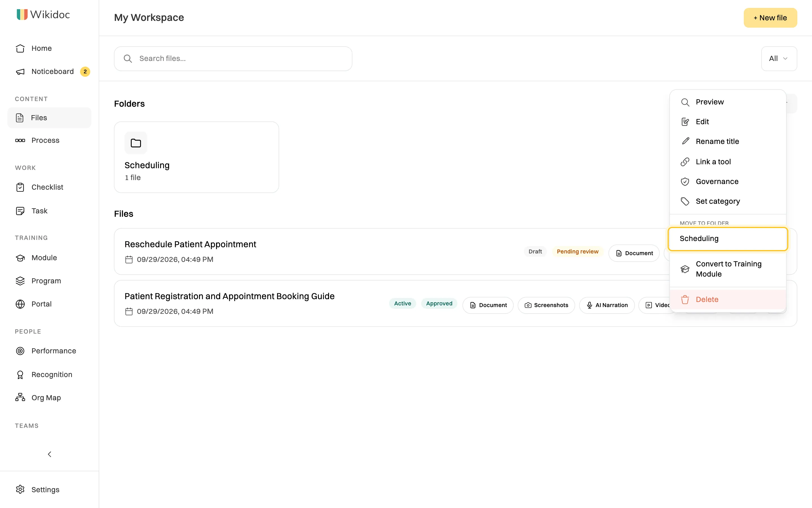Click the Pending review status tag

[577, 251]
